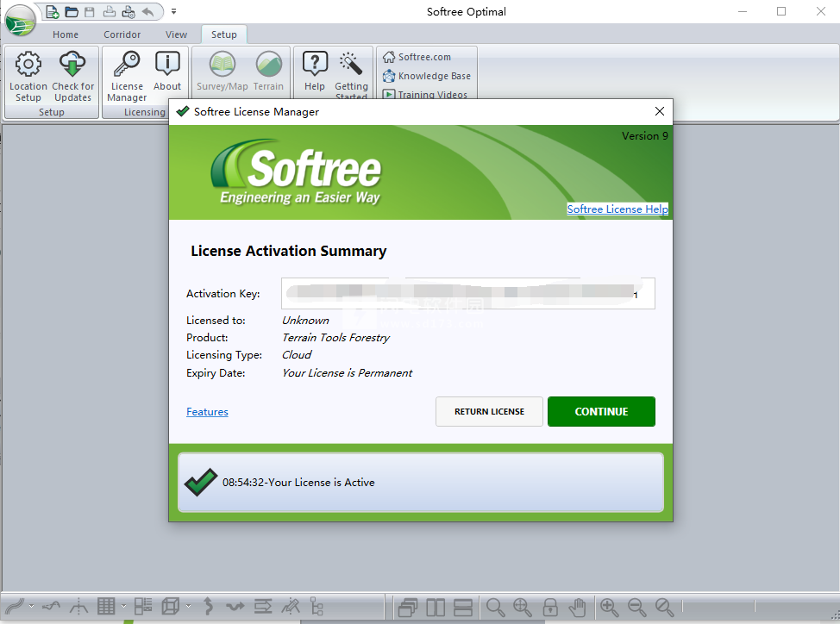Image resolution: width=840 pixels, height=624 pixels.
Task: Click the Print icon in quick access toolbar
Action: click(110, 12)
